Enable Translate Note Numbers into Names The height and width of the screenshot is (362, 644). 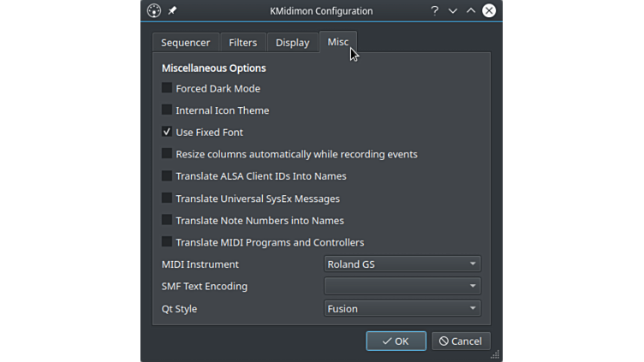click(167, 221)
